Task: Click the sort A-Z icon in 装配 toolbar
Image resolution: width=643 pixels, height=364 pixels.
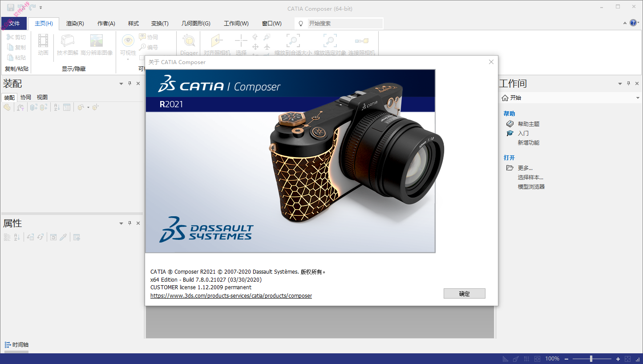Action: 57,107
